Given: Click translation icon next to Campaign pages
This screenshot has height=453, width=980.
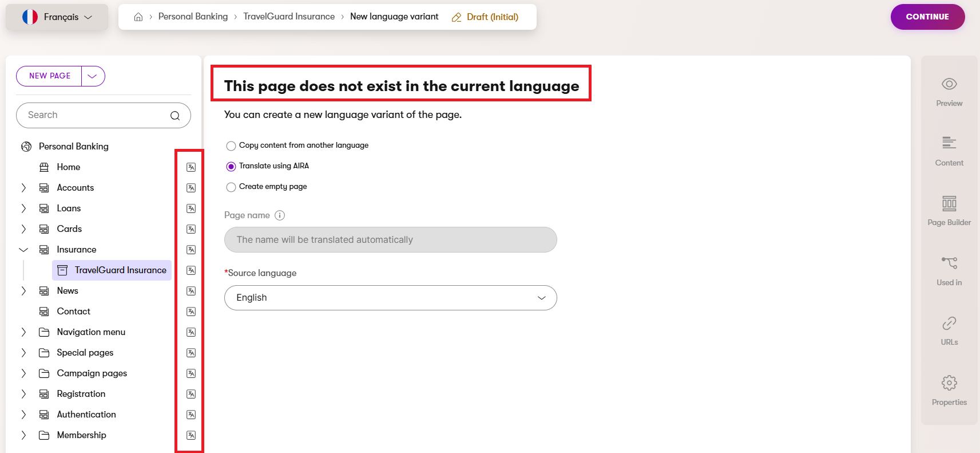Looking at the screenshot, I should point(191,373).
